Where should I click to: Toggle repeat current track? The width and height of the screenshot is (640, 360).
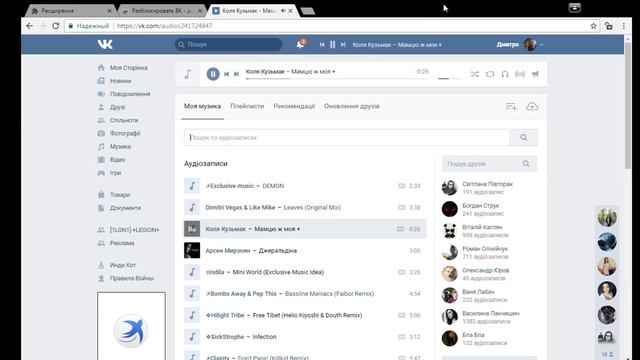point(490,74)
